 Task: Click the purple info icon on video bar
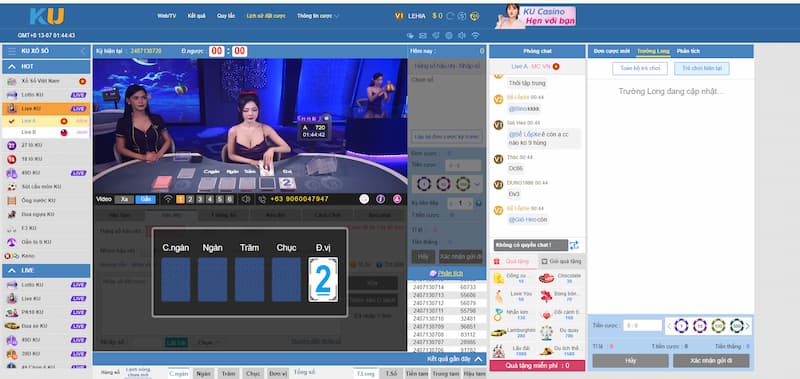(x=380, y=199)
